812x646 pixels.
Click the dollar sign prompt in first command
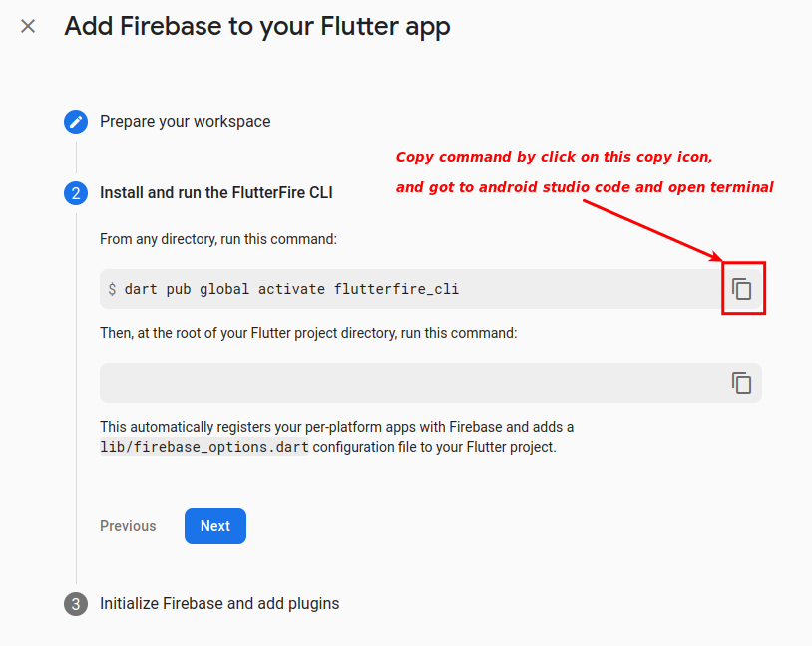click(112, 289)
